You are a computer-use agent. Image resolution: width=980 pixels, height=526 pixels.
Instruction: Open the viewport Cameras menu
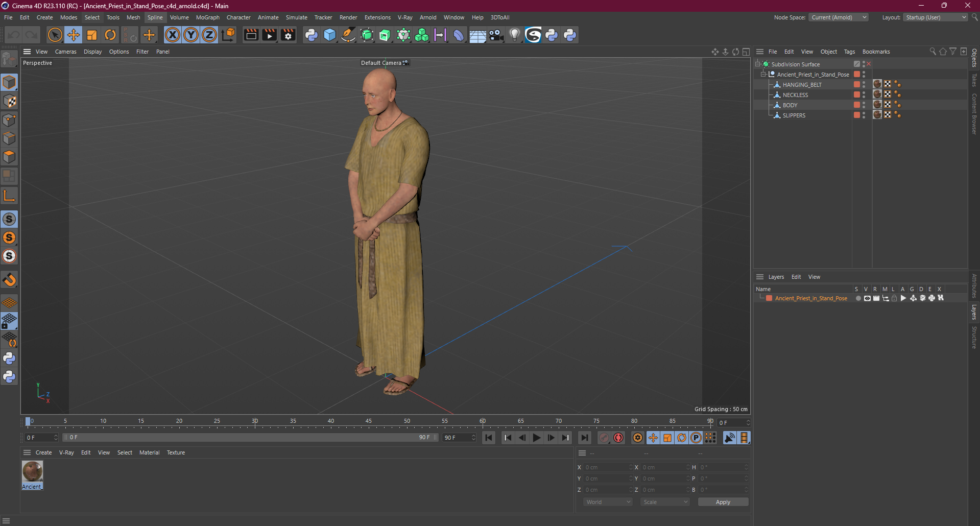(x=65, y=52)
